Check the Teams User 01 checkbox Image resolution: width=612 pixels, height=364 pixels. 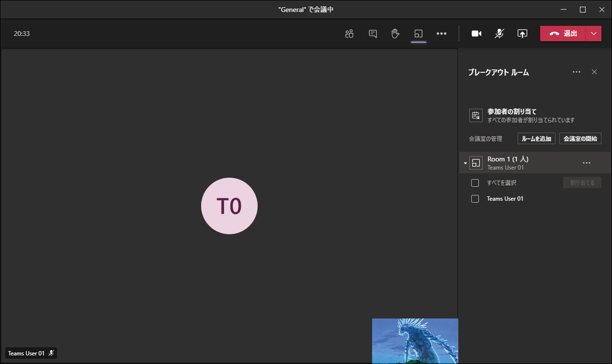point(475,199)
